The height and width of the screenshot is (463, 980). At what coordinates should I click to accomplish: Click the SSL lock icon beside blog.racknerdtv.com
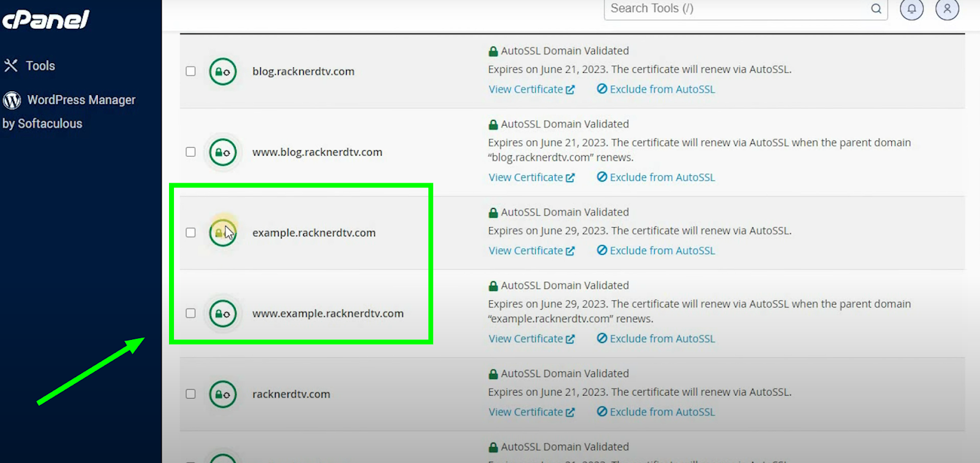[x=223, y=72]
